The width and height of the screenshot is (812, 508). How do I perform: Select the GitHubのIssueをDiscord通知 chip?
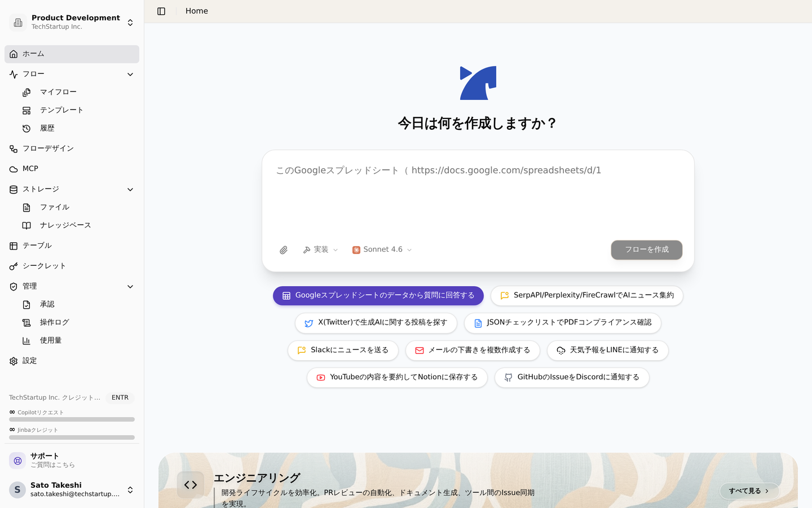point(572,378)
